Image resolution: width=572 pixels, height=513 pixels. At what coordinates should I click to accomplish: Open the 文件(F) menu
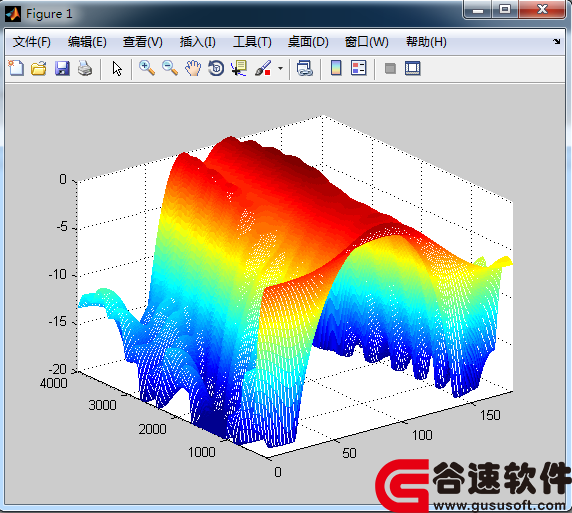pyautogui.click(x=32, y=42)
